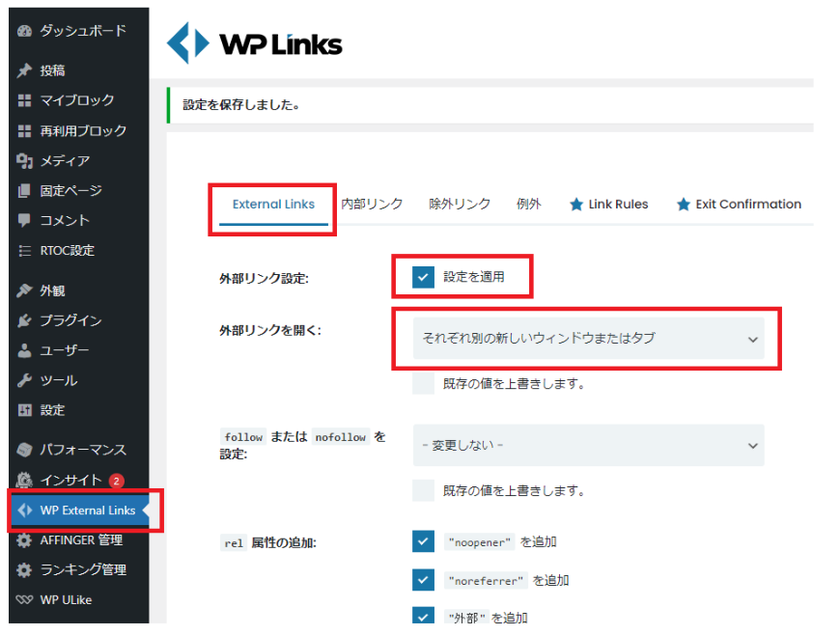Click the list icon beside RTOC設定
Screen dimensions: 840x635
point(25,251)
